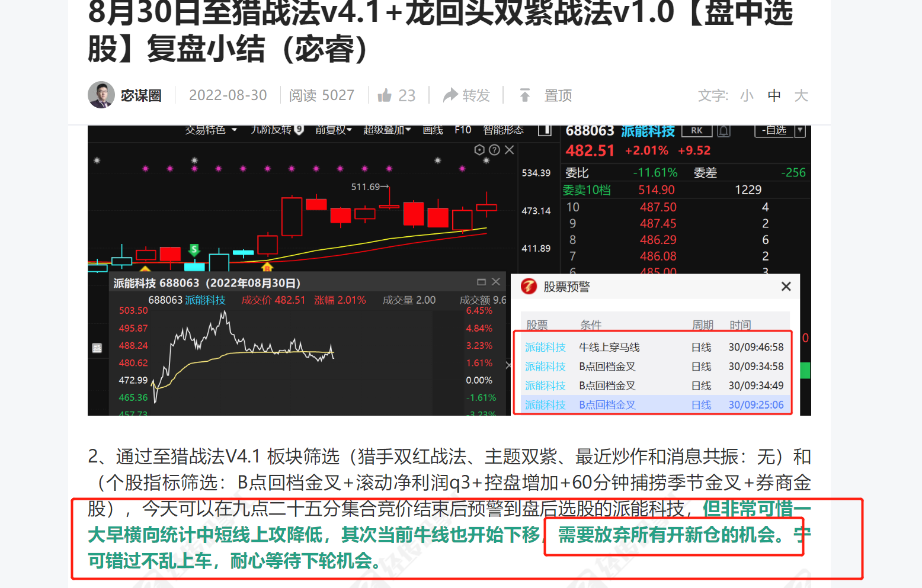922x588 pixels.
Task: Set font size to 中
Action: [x=774, y=95]
